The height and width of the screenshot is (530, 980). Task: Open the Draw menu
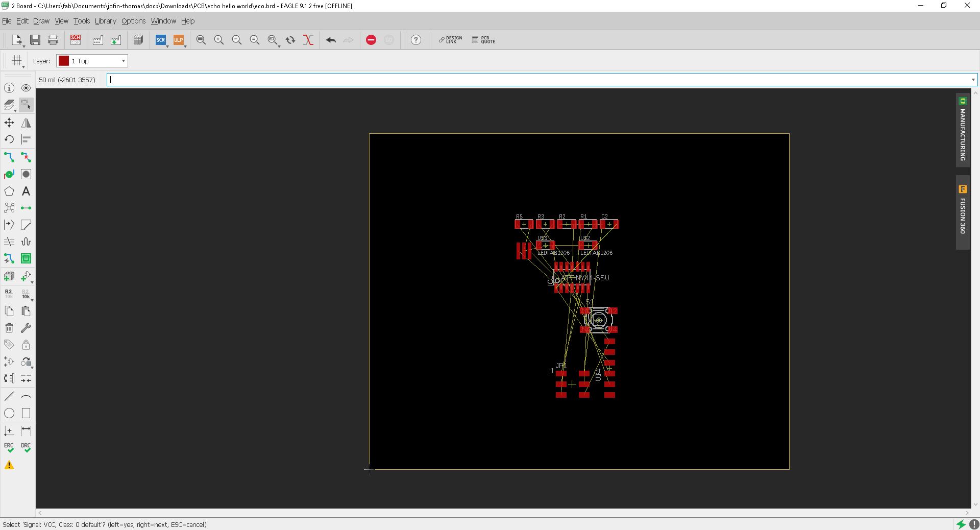click(41, 21)
